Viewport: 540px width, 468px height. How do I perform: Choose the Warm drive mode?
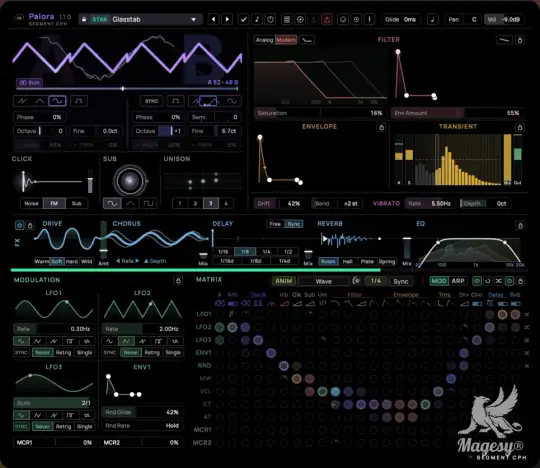click(42, 261)
